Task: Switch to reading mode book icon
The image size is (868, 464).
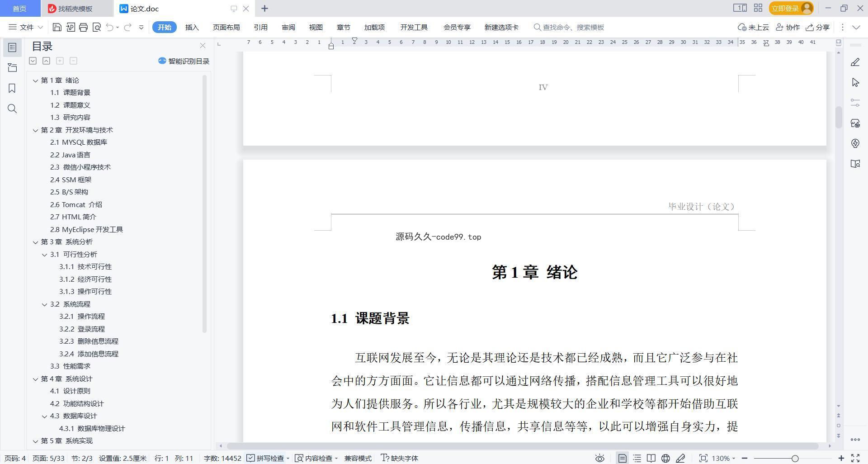Action: tap(651, 458)
